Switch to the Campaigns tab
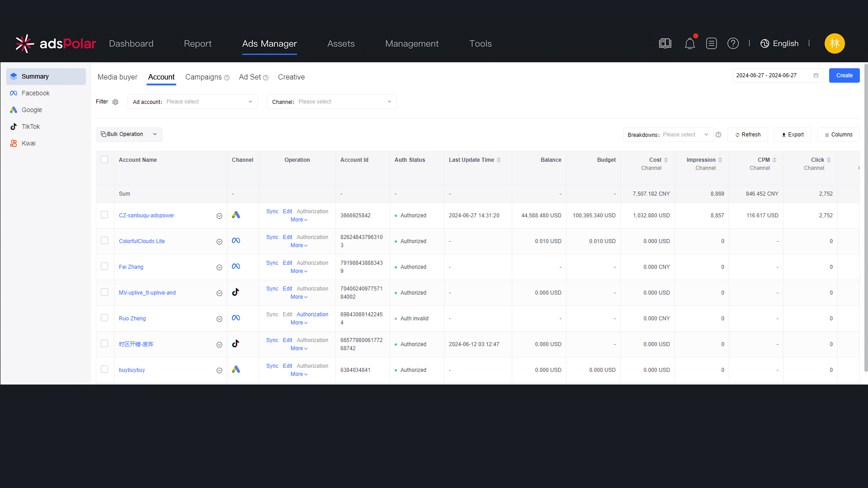The width and height of the screenshot is (868, 488). (x=203, y=77)
